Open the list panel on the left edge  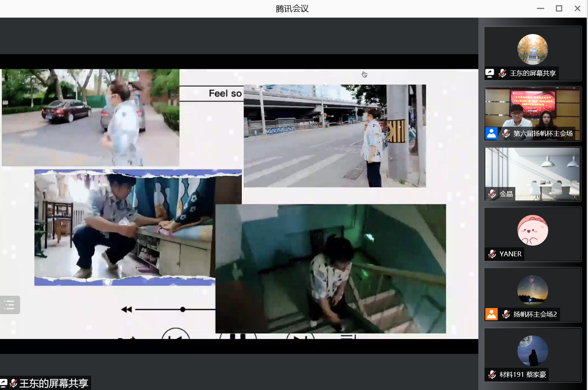pos(9,305)
